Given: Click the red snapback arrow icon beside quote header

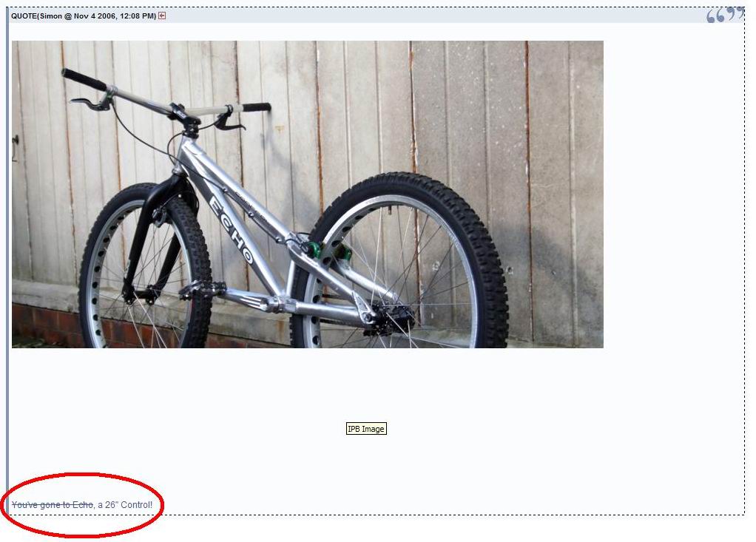Looking at the screenshot, I should coord(162,16).
